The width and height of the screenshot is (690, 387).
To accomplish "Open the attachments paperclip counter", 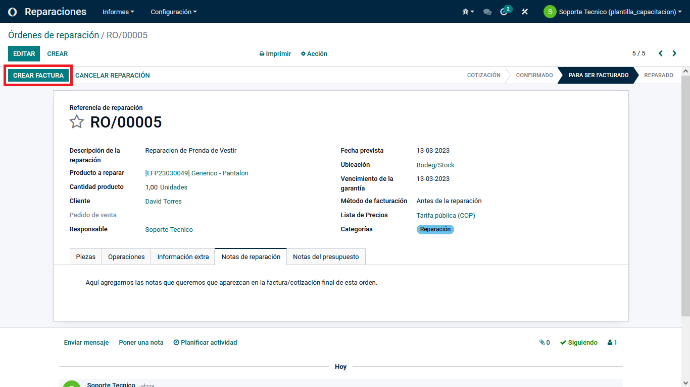I will point(544,343).
